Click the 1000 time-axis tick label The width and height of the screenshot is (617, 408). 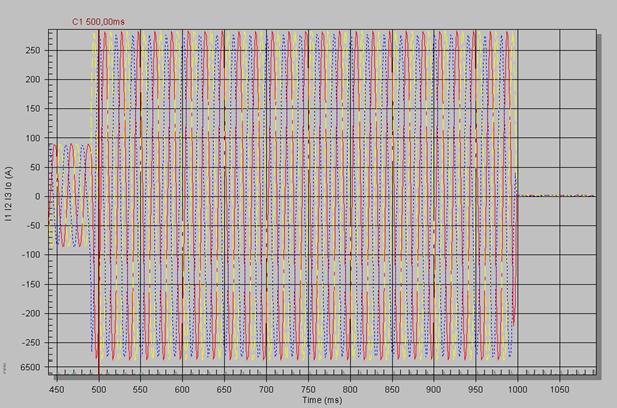(517, 390)
